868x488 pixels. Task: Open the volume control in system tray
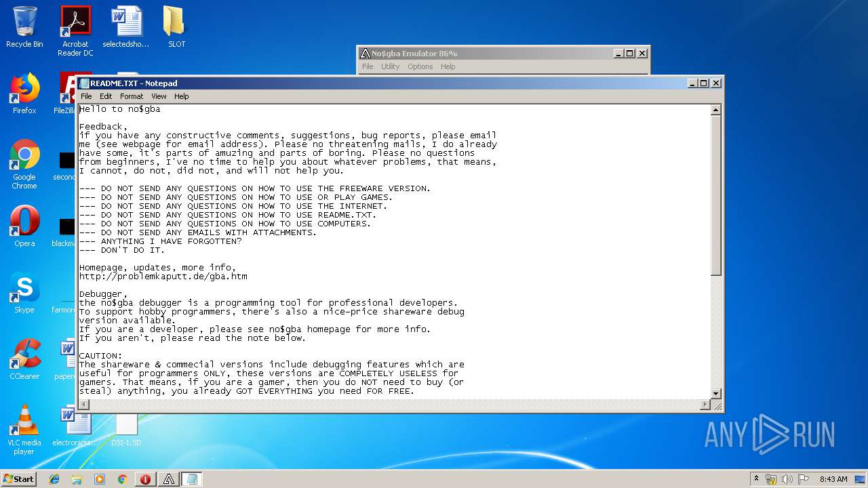pos(787,479)
